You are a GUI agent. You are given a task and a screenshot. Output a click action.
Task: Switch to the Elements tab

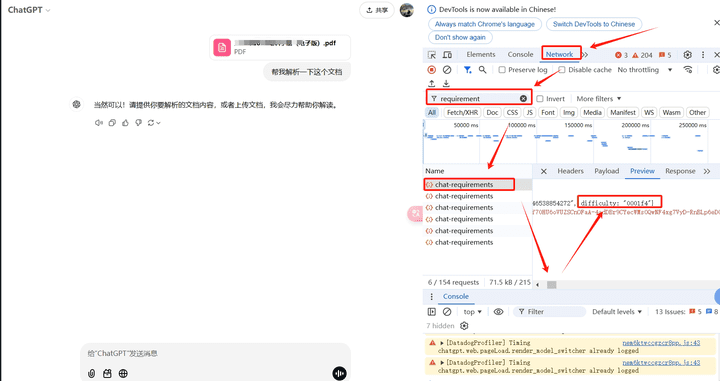point(481,55)
